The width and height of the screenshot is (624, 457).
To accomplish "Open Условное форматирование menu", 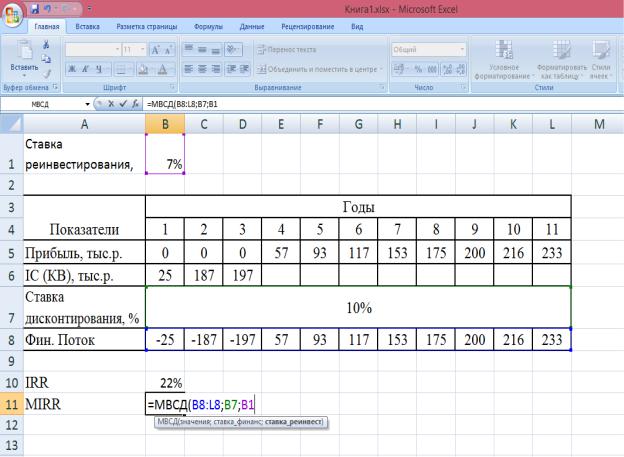I will [504, 60].
